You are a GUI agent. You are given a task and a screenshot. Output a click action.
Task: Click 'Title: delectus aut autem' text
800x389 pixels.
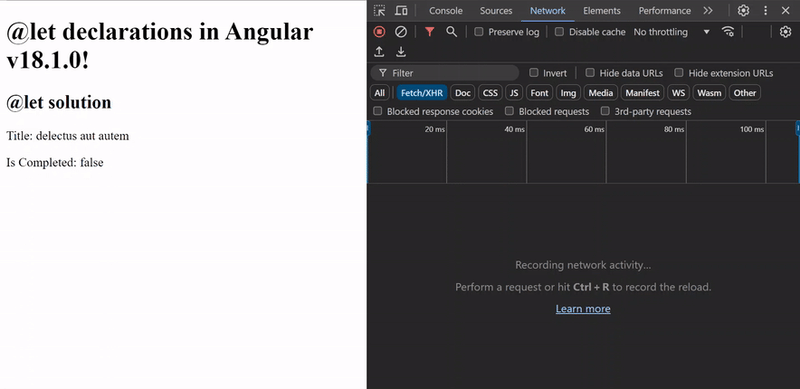(x=67, y=136)
